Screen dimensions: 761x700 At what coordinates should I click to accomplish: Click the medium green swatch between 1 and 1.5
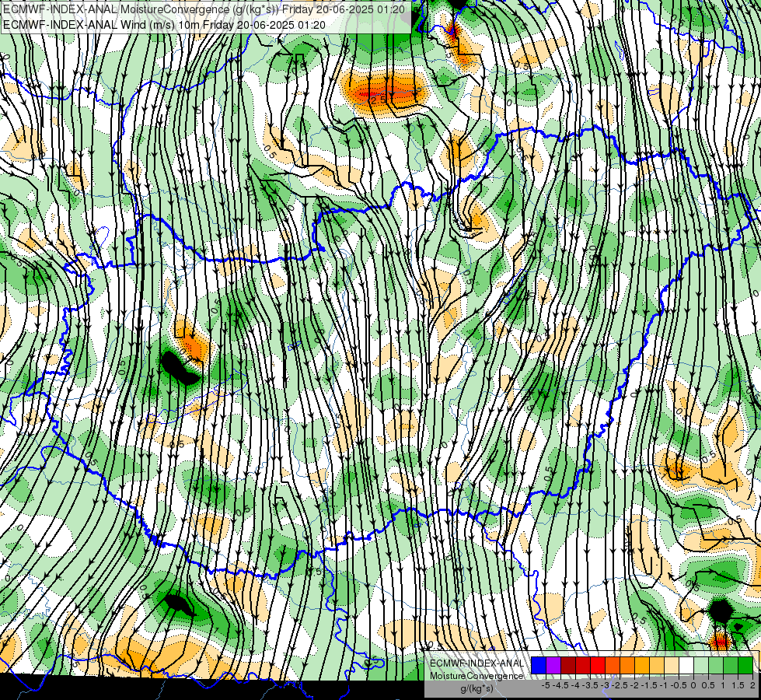point(731,665)
